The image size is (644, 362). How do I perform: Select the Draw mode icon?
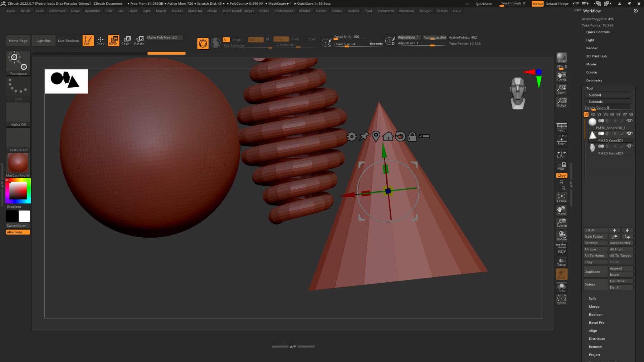[x=101, y=40]
